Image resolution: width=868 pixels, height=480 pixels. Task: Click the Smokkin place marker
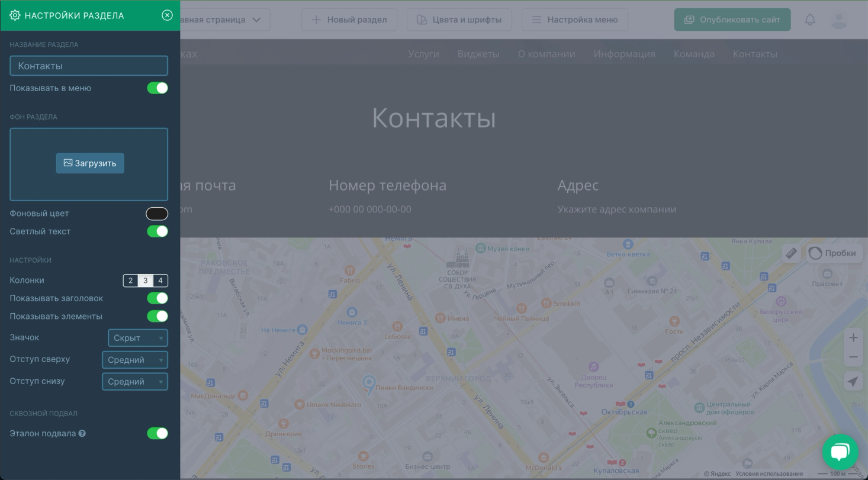[x=546, y=303]
